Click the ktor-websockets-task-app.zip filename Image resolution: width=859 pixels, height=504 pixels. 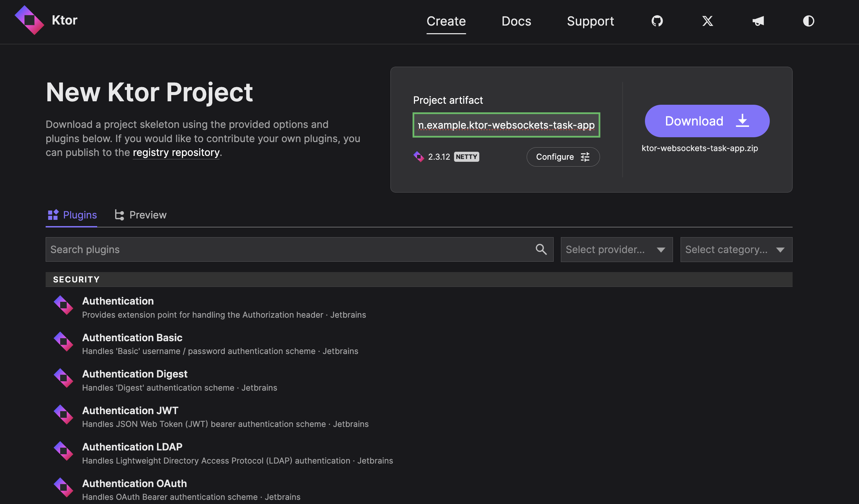click(700, 148)
